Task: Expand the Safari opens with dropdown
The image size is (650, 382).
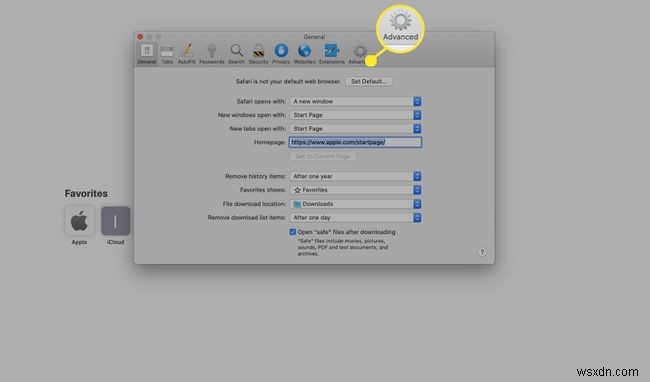Action: (x=356, y=102)
